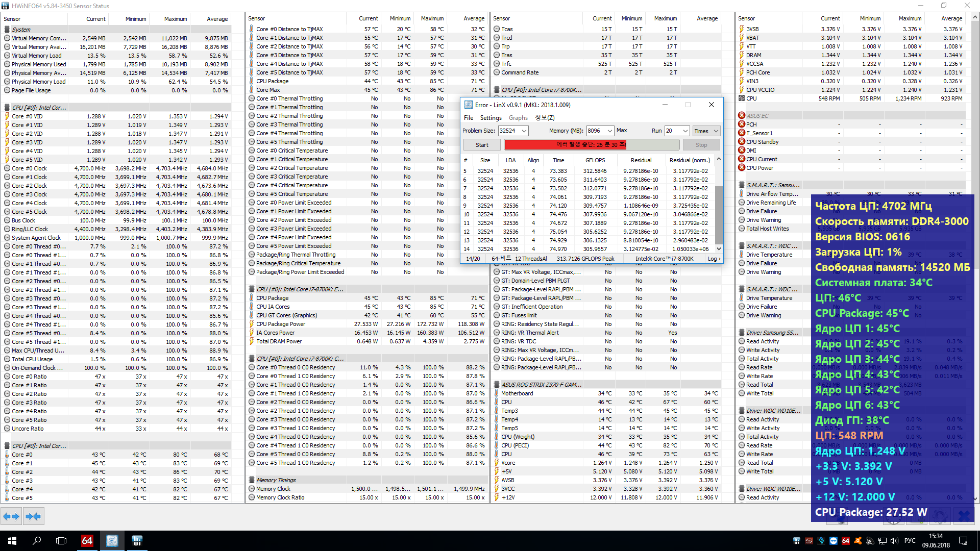The height and width of the screenshot is (551, 980).
Task: Open AIDA64 from the taskbar
Action: [x=87, y=541]
